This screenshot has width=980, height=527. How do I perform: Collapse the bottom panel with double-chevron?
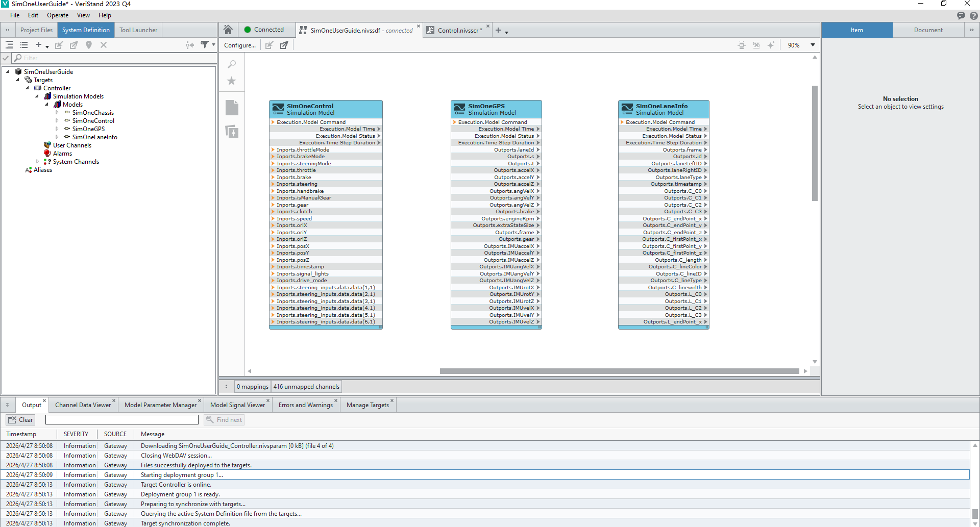coord(8,405)
